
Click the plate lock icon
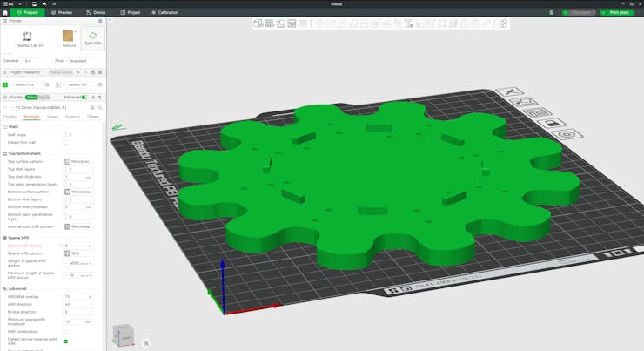coord(553,124)
